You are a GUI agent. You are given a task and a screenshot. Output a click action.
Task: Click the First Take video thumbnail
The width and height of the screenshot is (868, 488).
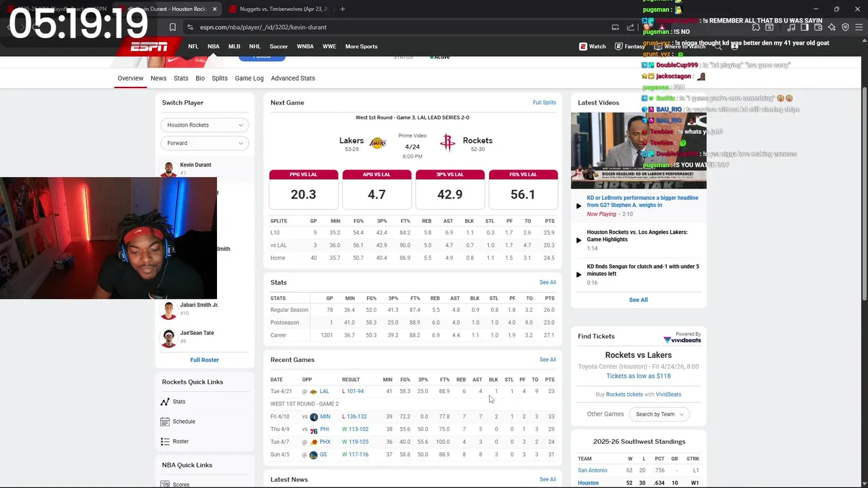point(638,150)
